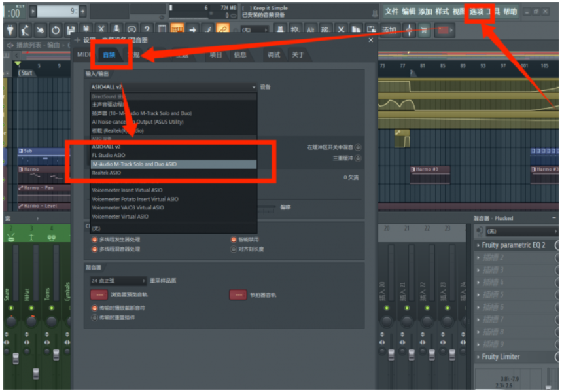
Task: Pick Realtek ASIO driver option
Action: click(106, 173)
